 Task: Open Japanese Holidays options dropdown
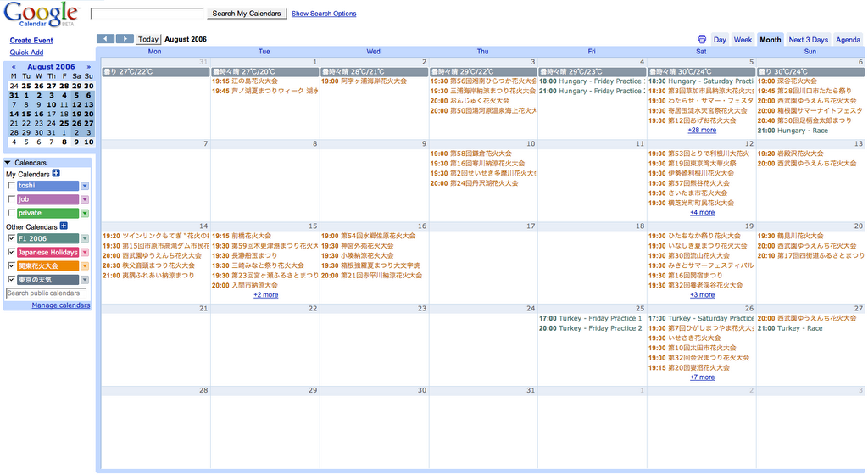coord(85,253)
